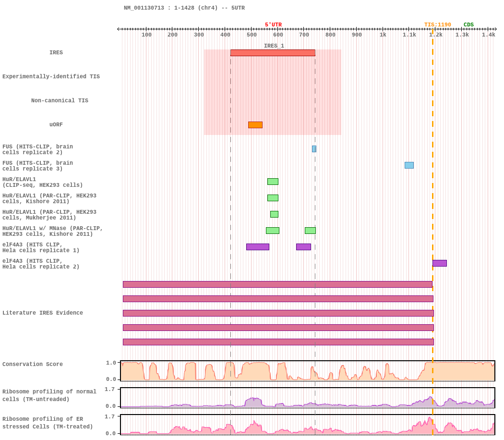Select the eIF4A3 Hela replicate 2 label
504x440 pixels.
point(41,264)
